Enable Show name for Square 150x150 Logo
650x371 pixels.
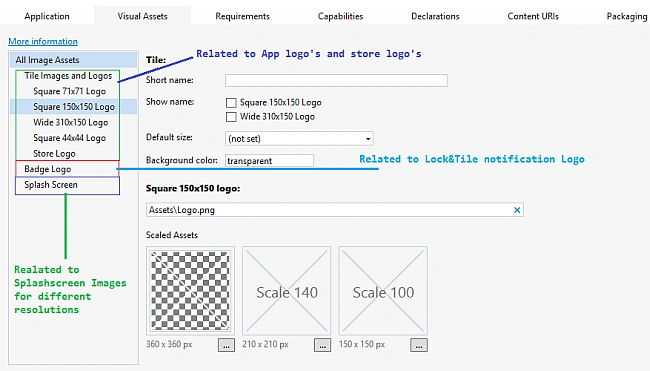point(231,102)
